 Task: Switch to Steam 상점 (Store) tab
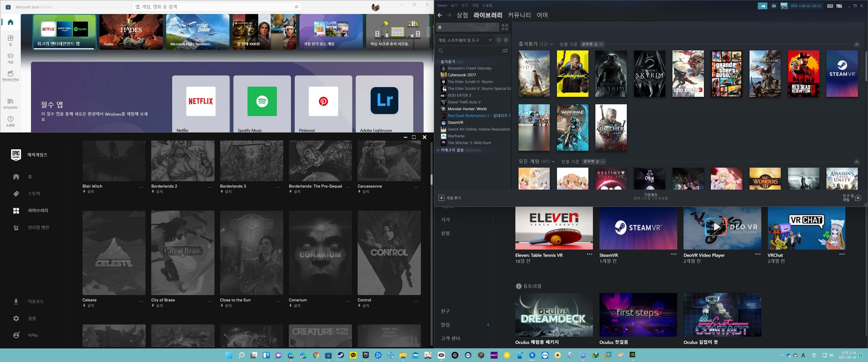point(462,15)
